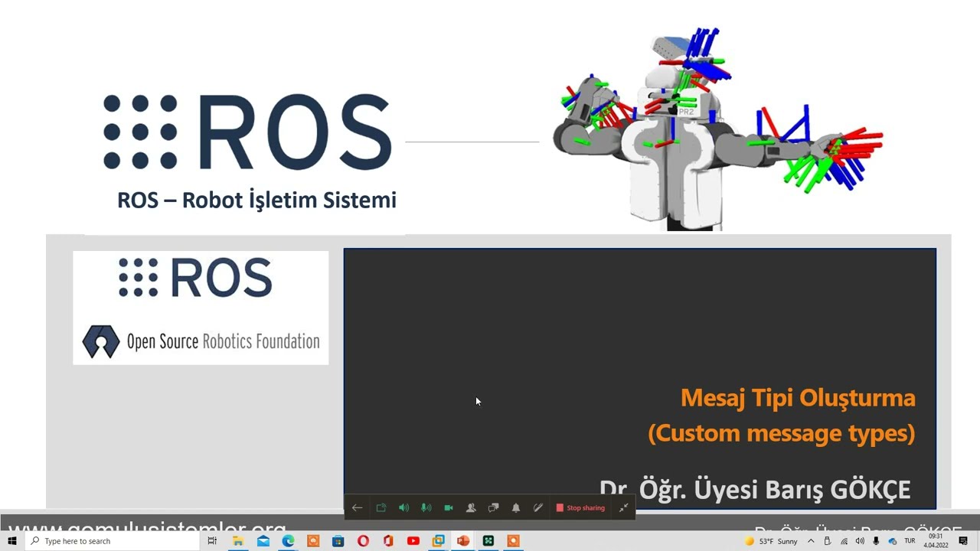980x551 pixels.
Task: Click the ROS – Robot İşletim Sistemi heading
Action: [256, 201]
